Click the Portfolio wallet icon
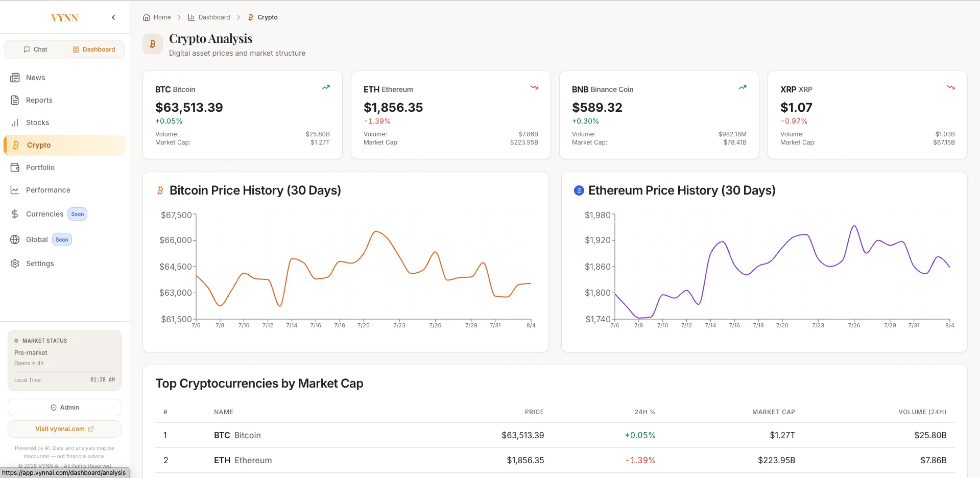The height and width of the screenshot is (478, 980). pyautogui.click(x=15, y=168)
